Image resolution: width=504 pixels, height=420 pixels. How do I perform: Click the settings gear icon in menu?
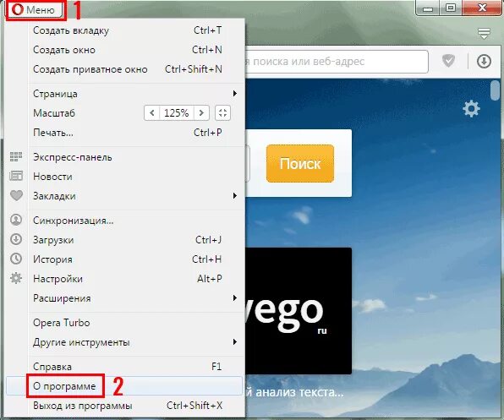tap(16, 278)
